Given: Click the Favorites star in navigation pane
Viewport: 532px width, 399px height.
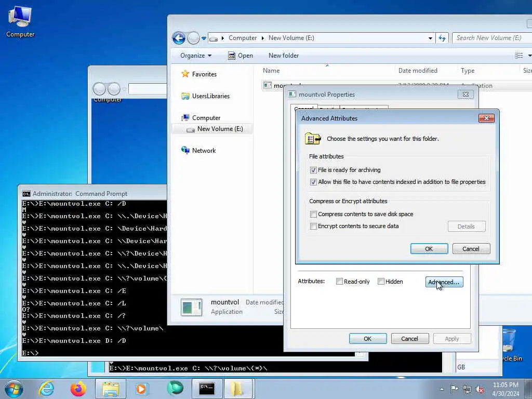Looking at the screenshot, I should [185, 74].
